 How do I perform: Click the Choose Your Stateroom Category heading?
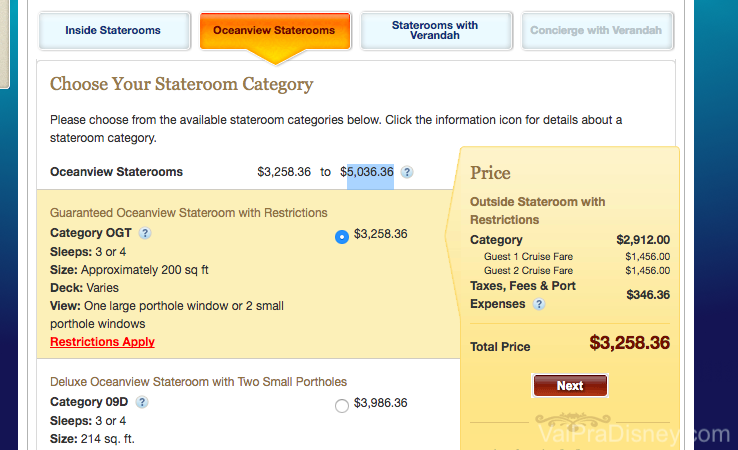coord(182,84)
